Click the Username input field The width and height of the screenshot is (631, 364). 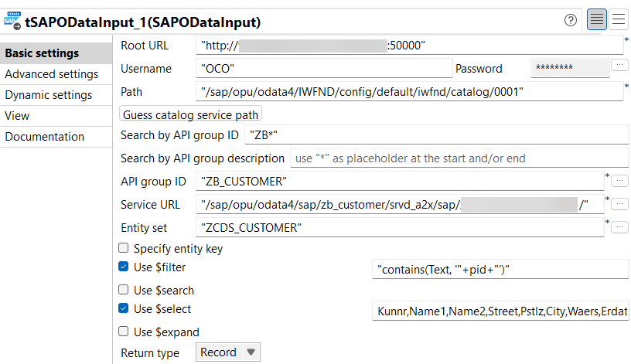[x=322, y=68]
